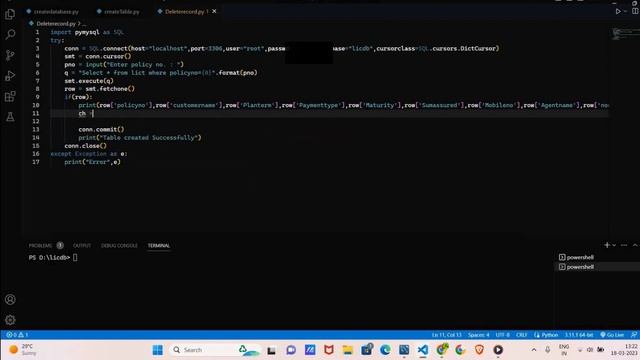Click line number 12 in gutter
Image resolution: width=640 pixels, height=360 pixels.
coord(36,121)
